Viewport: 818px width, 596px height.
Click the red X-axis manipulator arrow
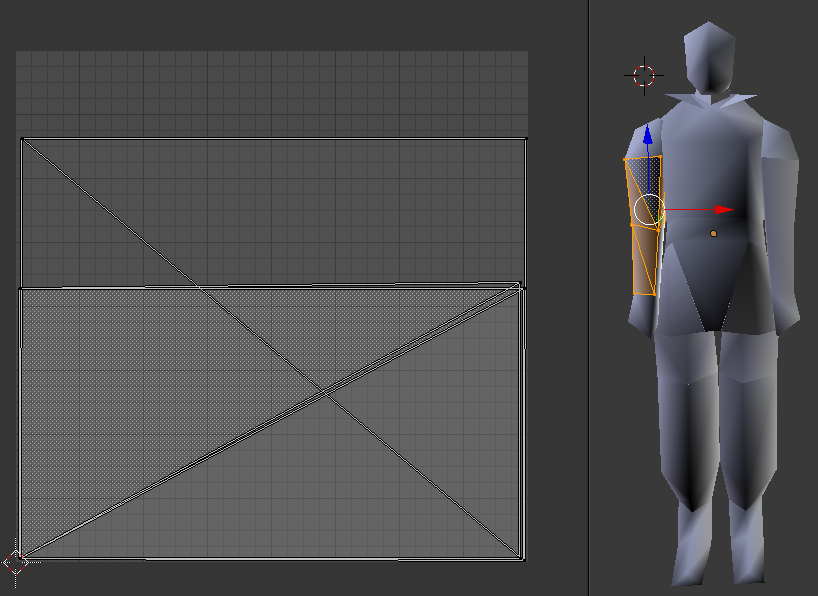724,210
